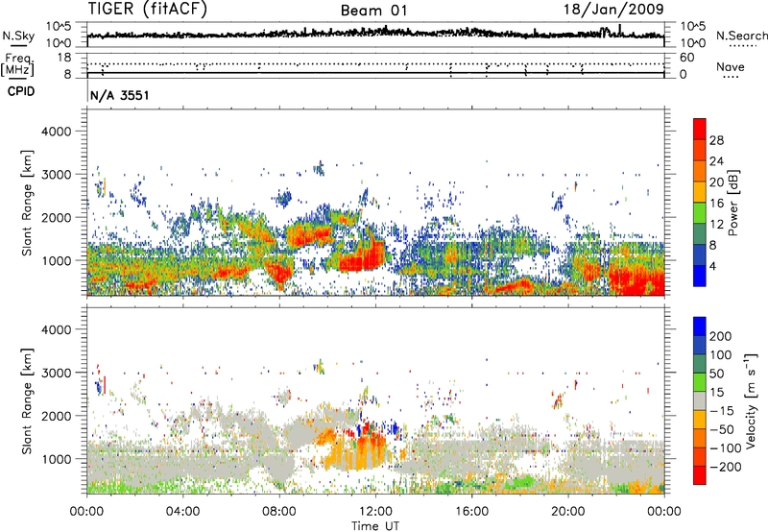Click red bottom of velocity colorbar
The width and height of the screenshot is (768, 532).
700,475
